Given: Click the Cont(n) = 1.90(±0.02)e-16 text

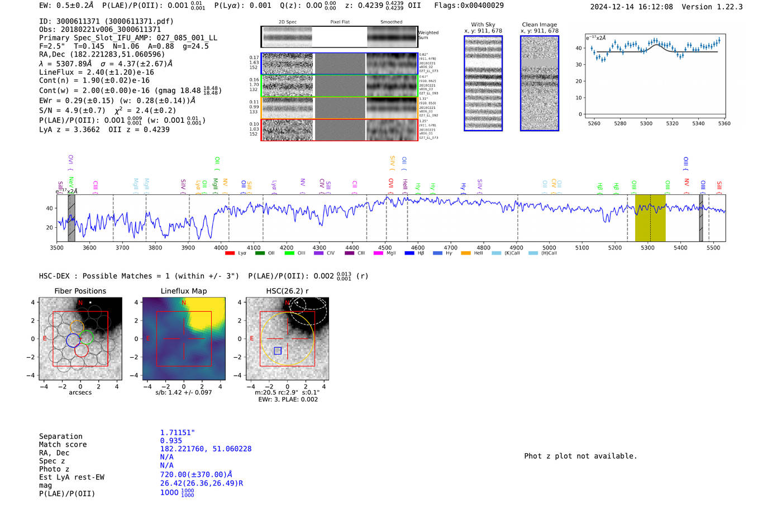Looking at the screenshot, I should coord(94,80).
